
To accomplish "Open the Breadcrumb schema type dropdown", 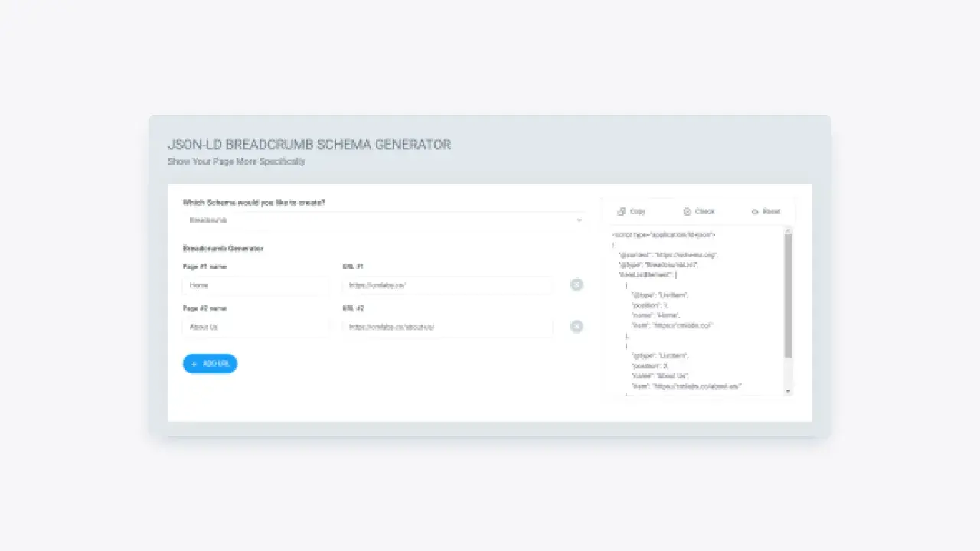I will [383, 220].
